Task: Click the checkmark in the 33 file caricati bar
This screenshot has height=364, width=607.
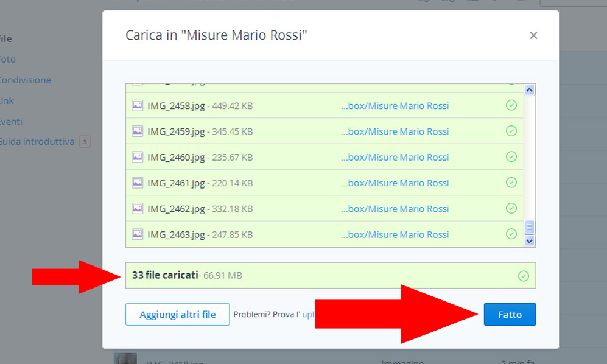Action: click(523, 276)
